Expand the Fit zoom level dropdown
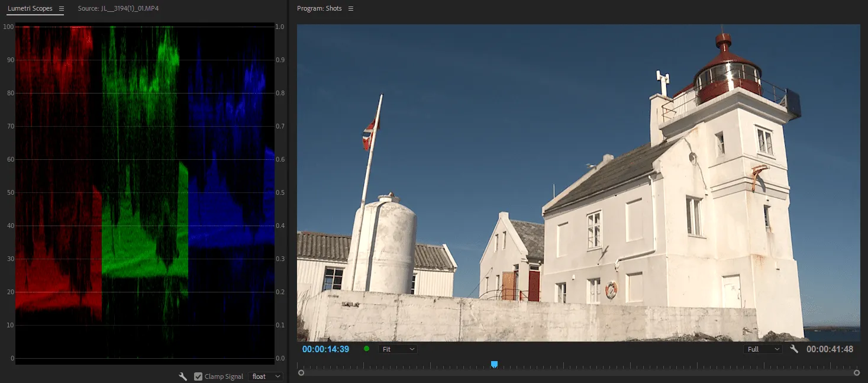Viewport: 868px width, 383px height. coord(398,349)
